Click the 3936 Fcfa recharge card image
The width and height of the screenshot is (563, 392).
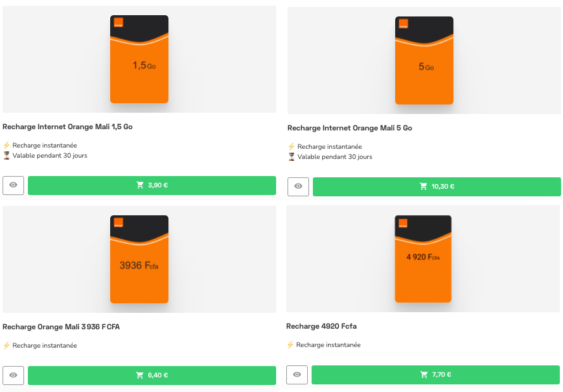tap(139, 260)
